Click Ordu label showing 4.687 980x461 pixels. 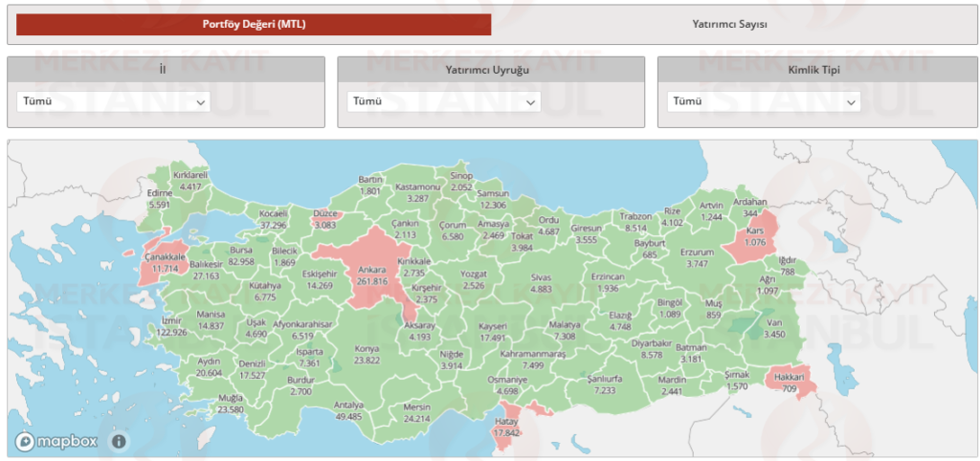pyautogui.click(x=548, y=226)
